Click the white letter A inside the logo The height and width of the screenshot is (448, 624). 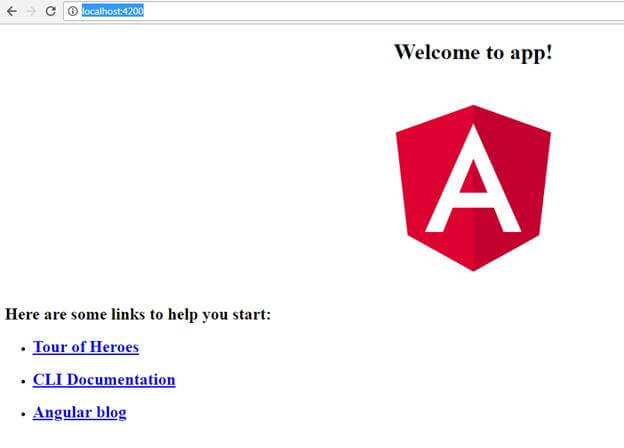click(473, 179)
